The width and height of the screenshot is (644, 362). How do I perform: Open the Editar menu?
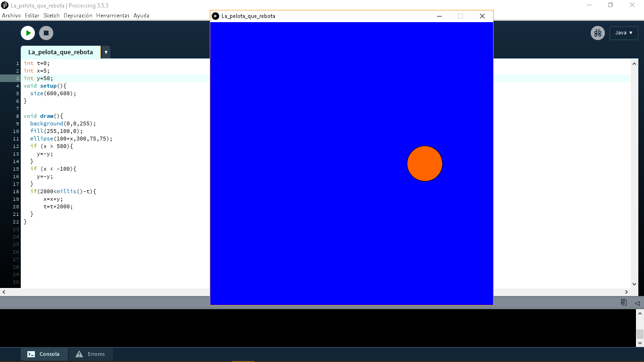32,16
